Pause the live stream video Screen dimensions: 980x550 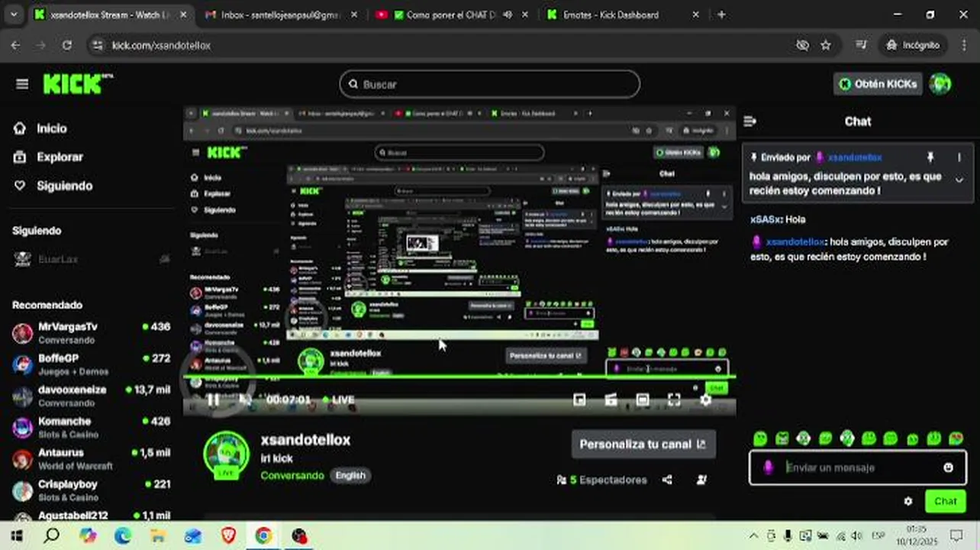point(213,400)
